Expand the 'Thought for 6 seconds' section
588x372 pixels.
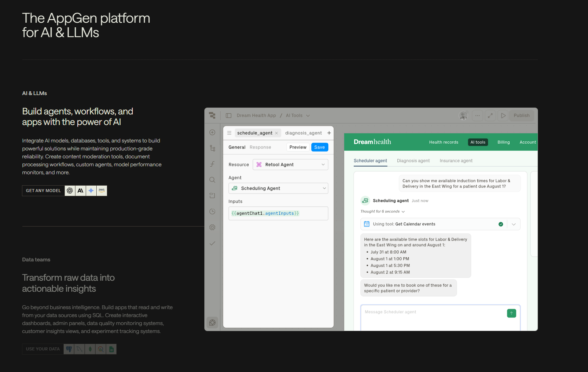383,211
